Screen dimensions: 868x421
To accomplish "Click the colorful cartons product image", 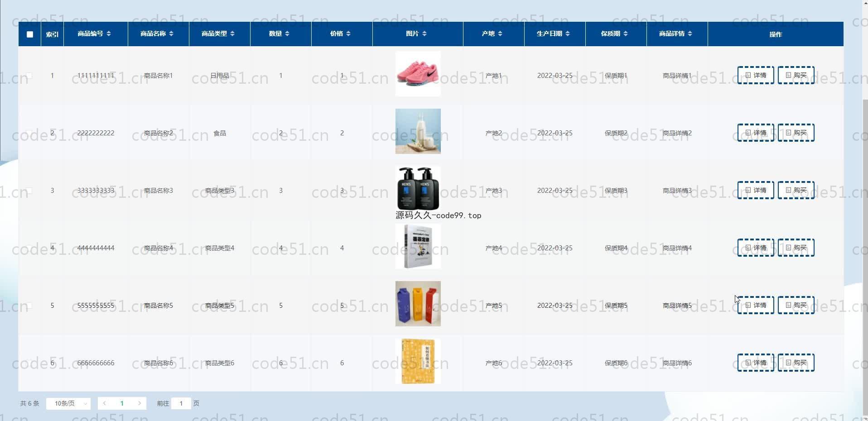I will [x=418, y=304].
